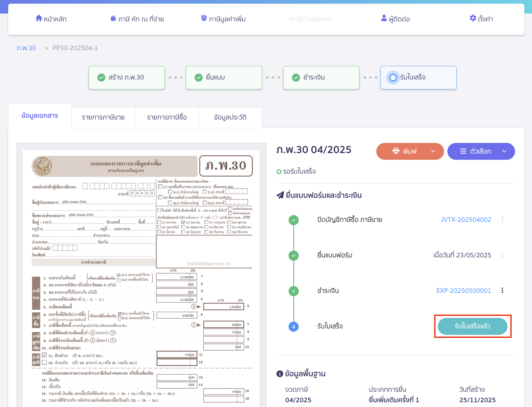Click checked box for item 11 ต้องชำระ

[45, 355]
